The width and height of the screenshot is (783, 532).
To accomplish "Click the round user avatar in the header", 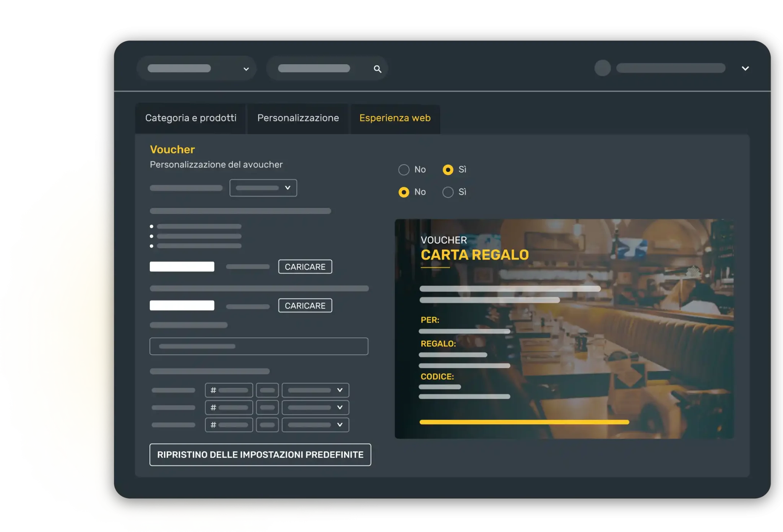I will tap(603, 68).
